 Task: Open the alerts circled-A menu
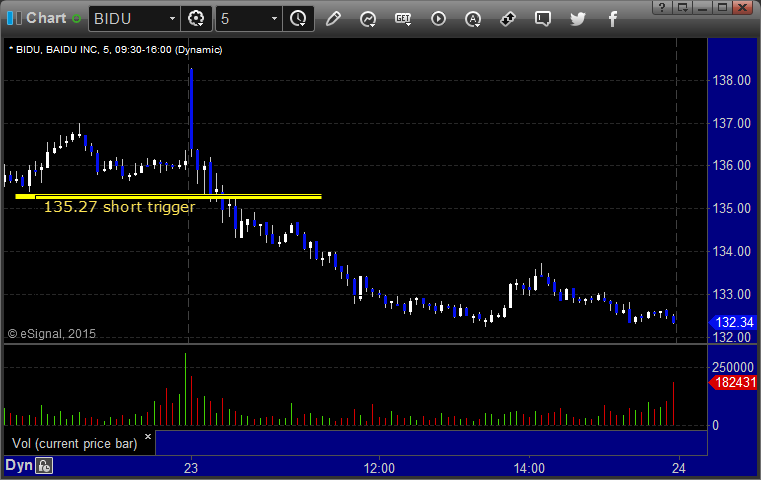(473, 19)
